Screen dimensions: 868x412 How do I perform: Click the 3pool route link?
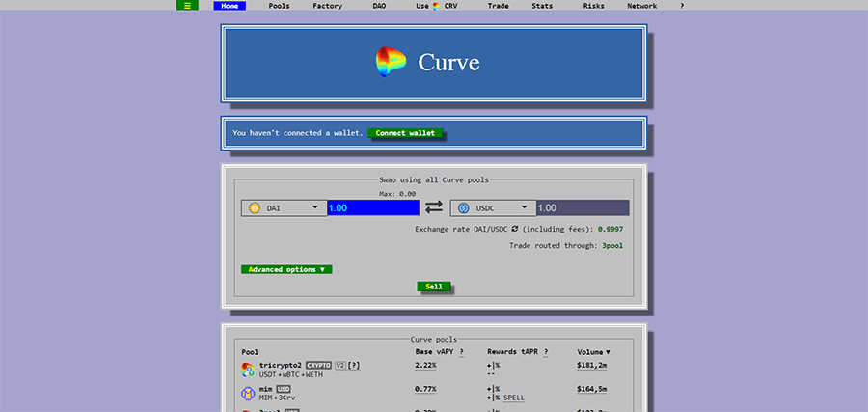(612, 245)
